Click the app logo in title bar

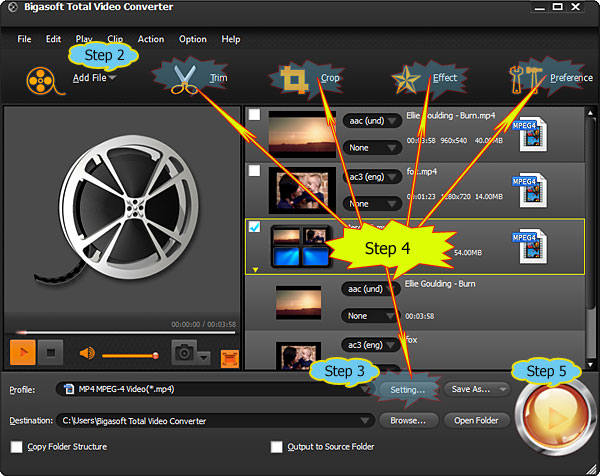tap(13, 7)
